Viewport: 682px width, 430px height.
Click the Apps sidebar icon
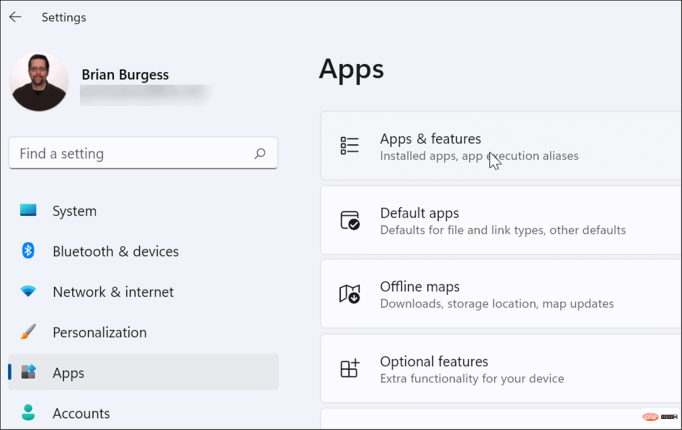[29, 372]
